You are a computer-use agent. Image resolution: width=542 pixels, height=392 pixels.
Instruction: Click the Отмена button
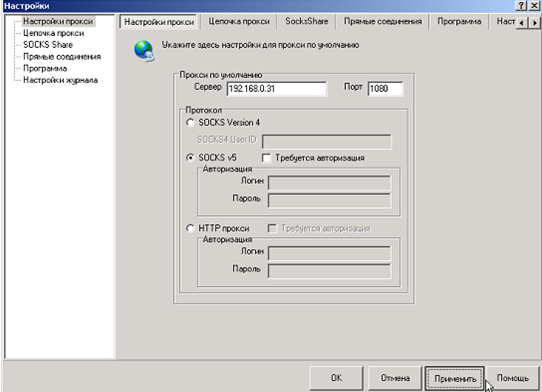tap(395, 378)
